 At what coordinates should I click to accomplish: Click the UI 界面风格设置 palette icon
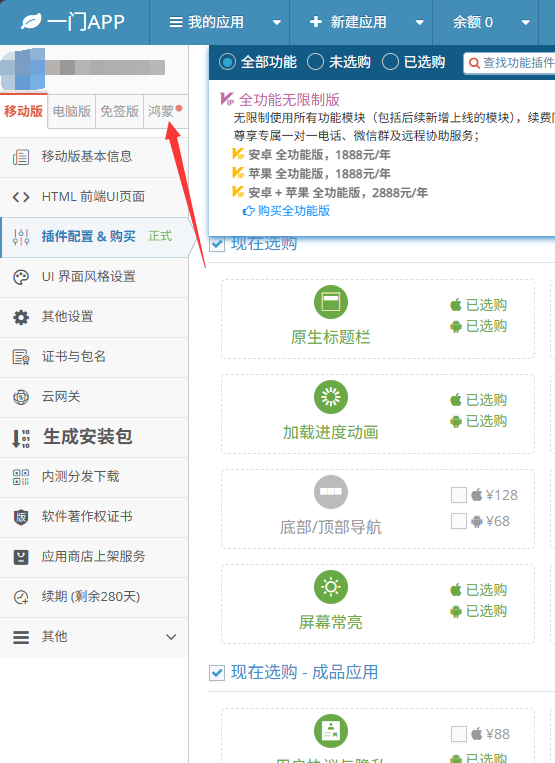21,277
